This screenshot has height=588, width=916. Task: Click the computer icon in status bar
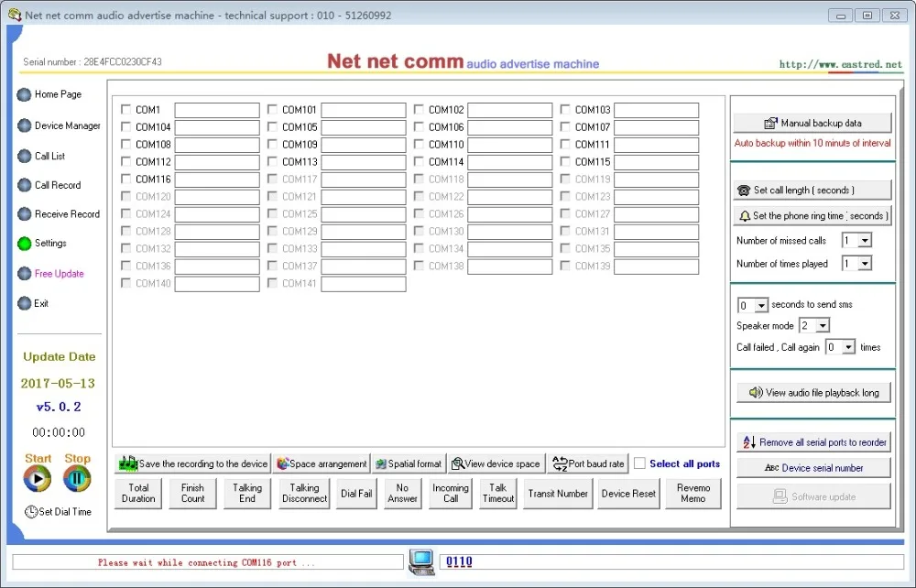pos(421,562)
